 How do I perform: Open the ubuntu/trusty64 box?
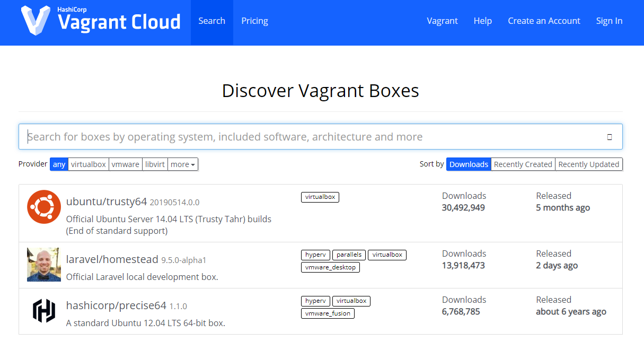coord(107,202)
